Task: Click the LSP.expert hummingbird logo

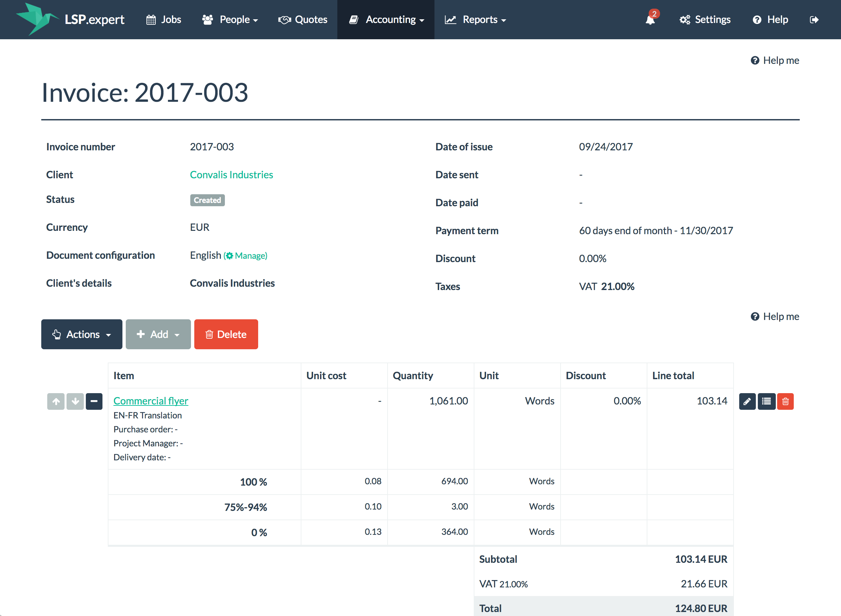Action: (x=37, y=19)
